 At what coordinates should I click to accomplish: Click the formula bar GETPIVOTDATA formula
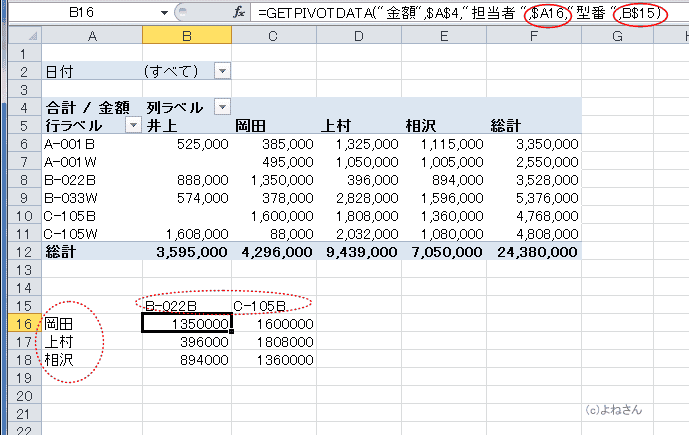(x=460, y=13)
